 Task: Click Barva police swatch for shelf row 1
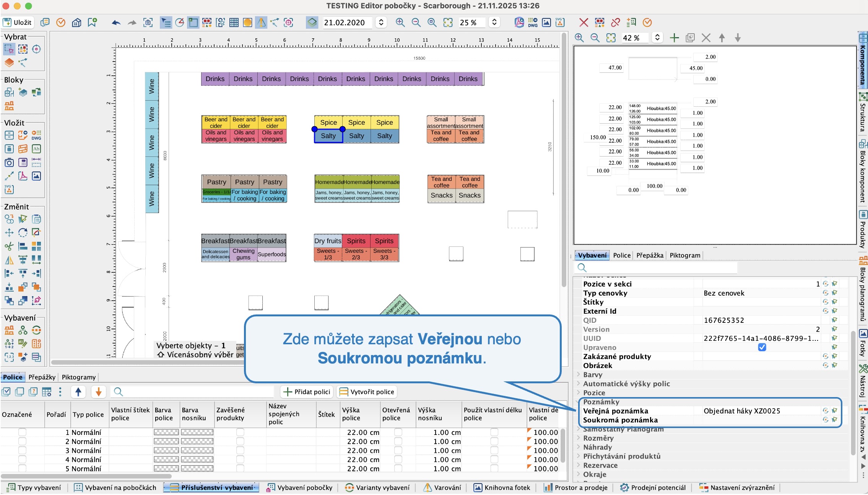pyautogui.click(x=166, y=432)
